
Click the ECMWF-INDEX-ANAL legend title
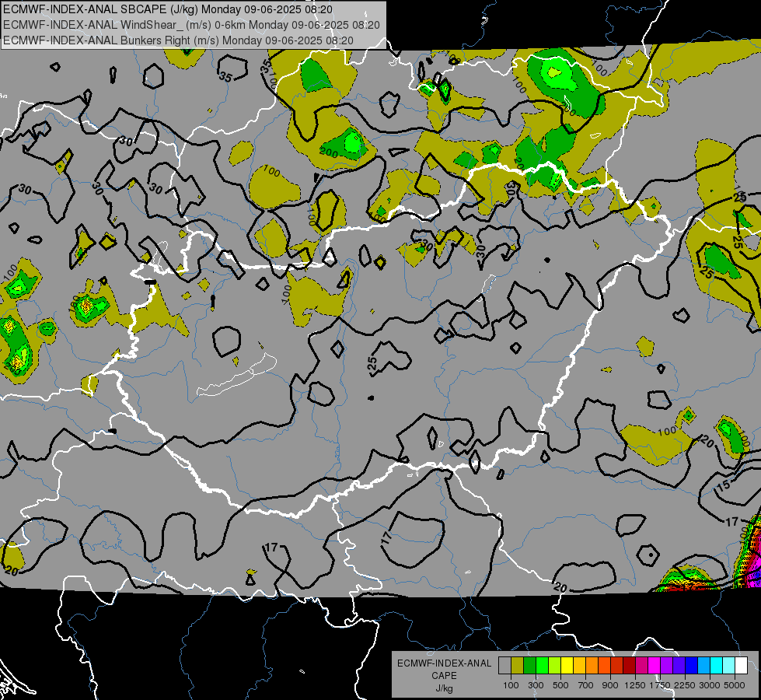click(445, 663)
